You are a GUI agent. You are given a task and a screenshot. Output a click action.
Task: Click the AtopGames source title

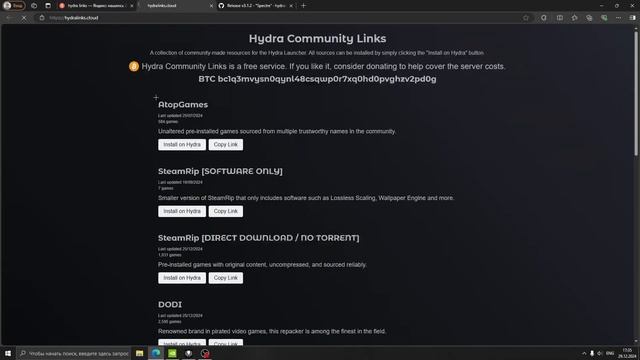(183, 104)
